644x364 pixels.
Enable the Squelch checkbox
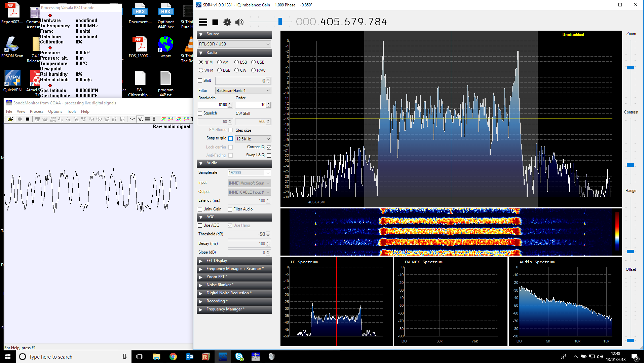tap(200, 113)
